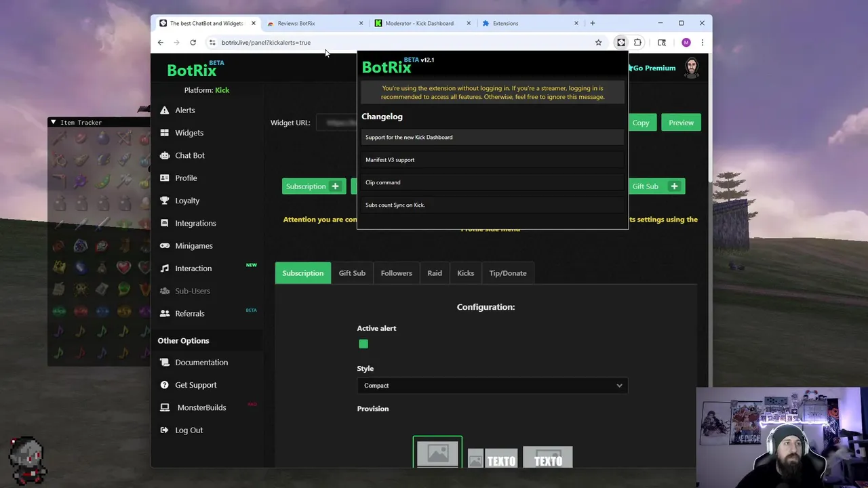Close the Reviews: BotRix tab

(361, 23)
